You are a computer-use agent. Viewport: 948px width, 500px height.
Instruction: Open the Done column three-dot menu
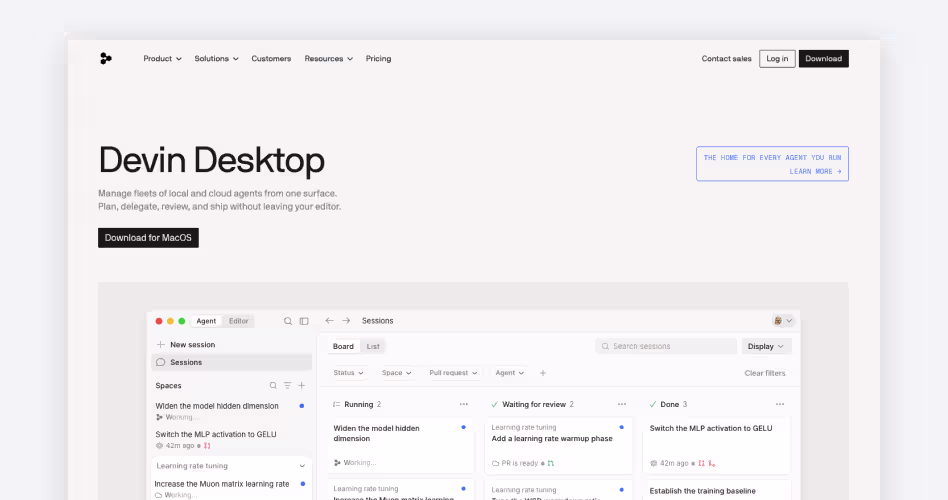tap(780, 404)
